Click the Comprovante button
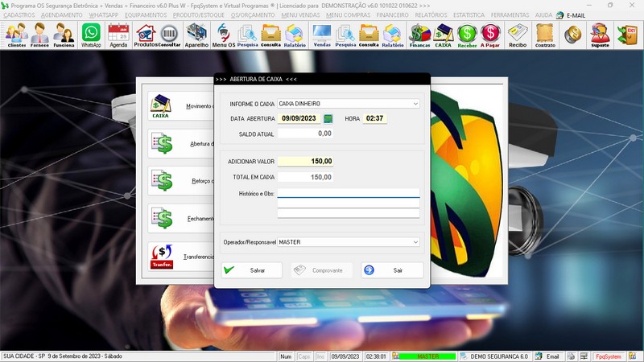 pyautogui.click(x=321, y=270)
